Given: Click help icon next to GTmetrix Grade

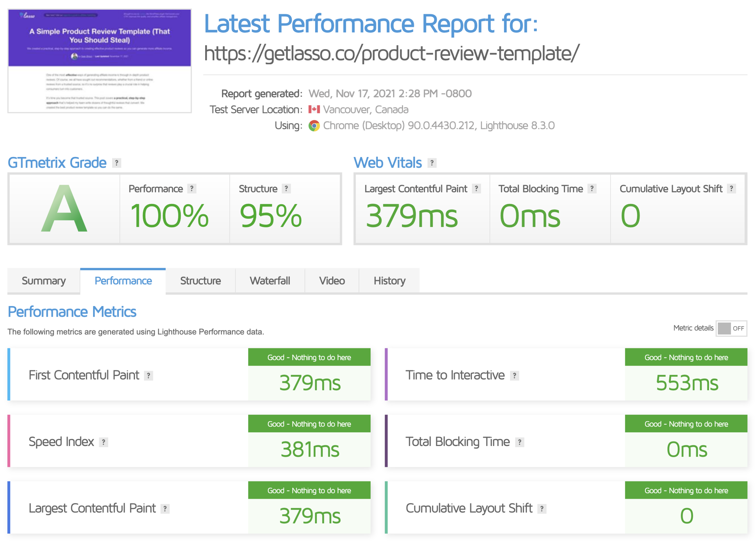Looking at the screenshot, I should [116, 163].
